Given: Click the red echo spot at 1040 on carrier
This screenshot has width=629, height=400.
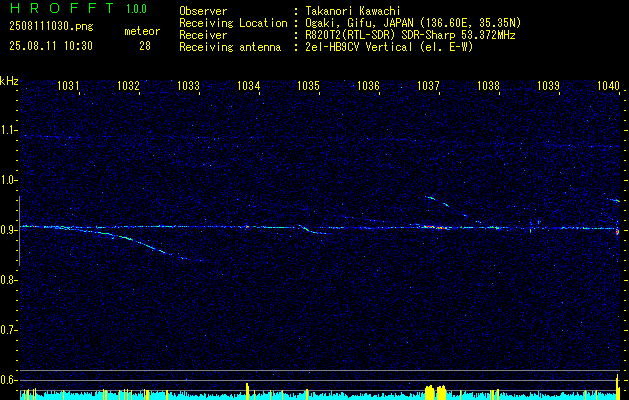Looking at the screenshot, I should point(617,231).
